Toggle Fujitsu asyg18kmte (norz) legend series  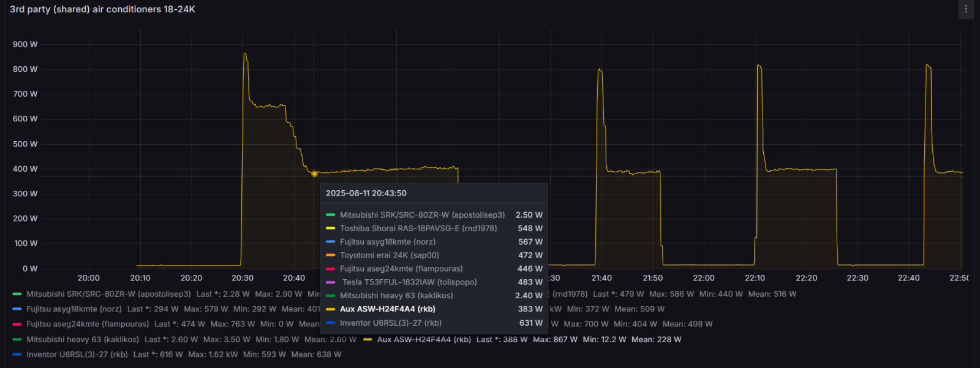(x=73, y=309)
